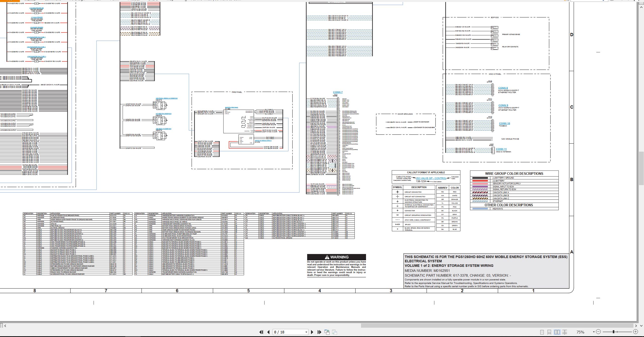The height and width of the screenshot is (337, 644).
Task: Click the MMC-S PANEL label
Action: coord(495,74)
